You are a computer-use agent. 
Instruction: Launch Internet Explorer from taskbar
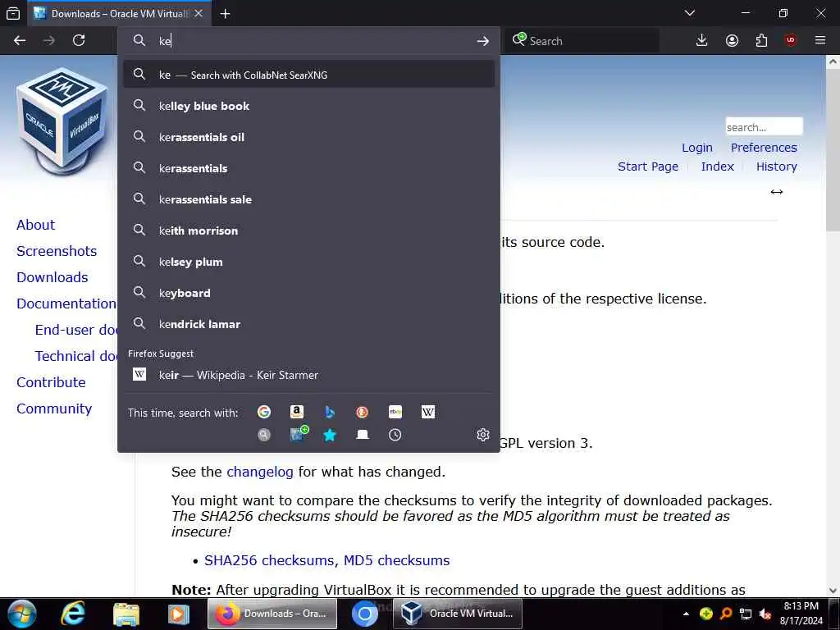pos(73,614)
